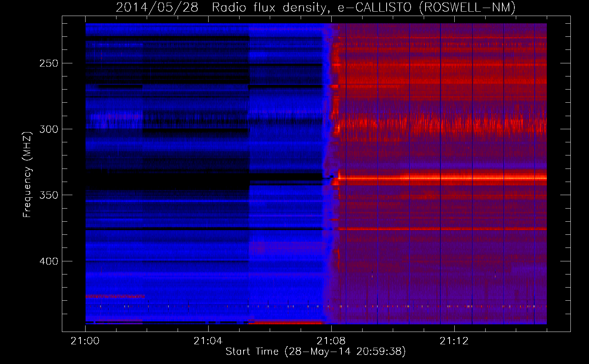The width and height of the screenshot is (589, 364).
Task: Click the "Start Time (28-May-14 20:59:38)" axis label
Action: tap(316, 352)
